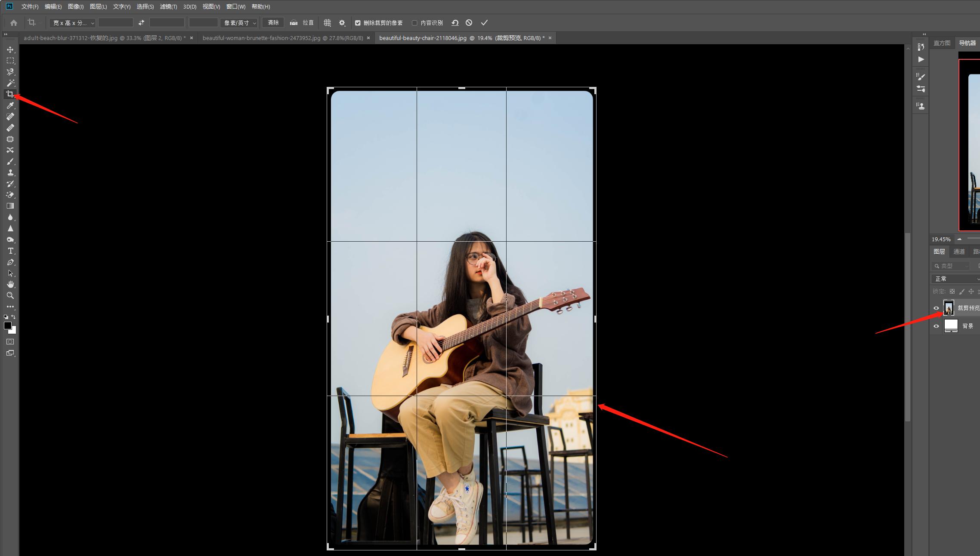Open the 正常 blend mode dropdown

(x=955, y=279)
